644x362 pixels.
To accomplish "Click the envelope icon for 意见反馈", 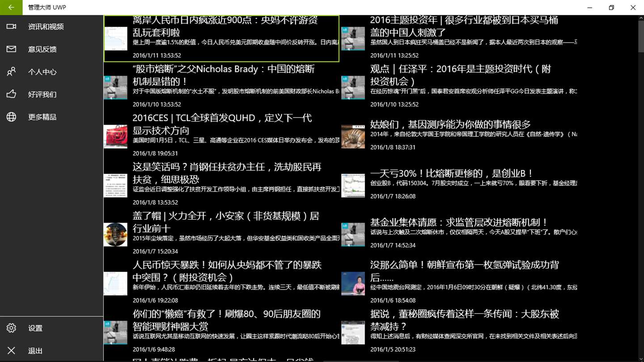I will [11, 49].
